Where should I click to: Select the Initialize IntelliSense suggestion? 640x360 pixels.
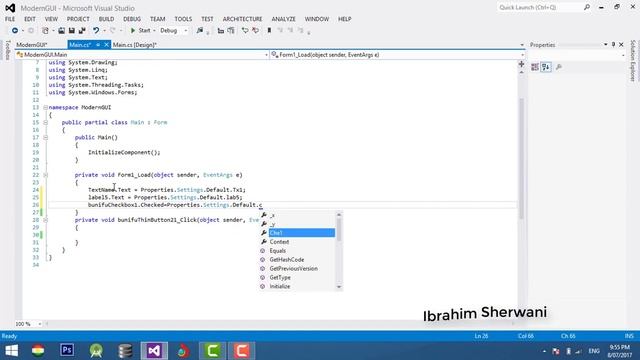tap(298, 287)
